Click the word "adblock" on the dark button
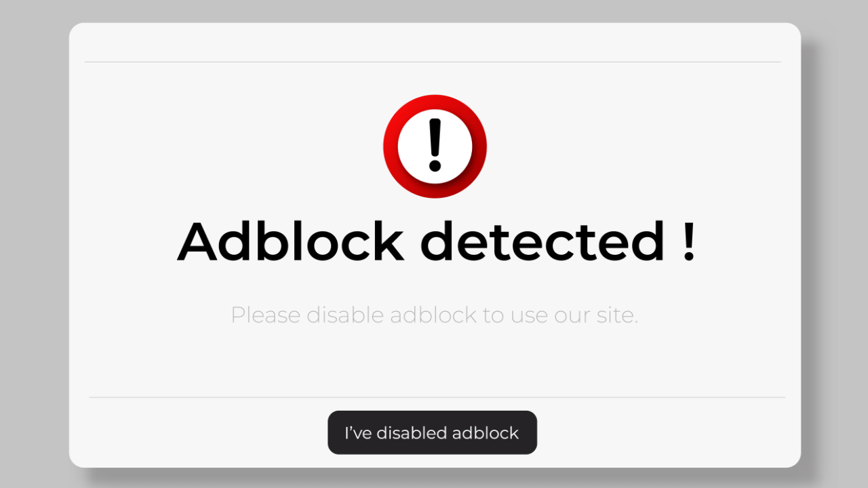Image resolution: width=868 pixels, height=488 pixels. point(486,433)
